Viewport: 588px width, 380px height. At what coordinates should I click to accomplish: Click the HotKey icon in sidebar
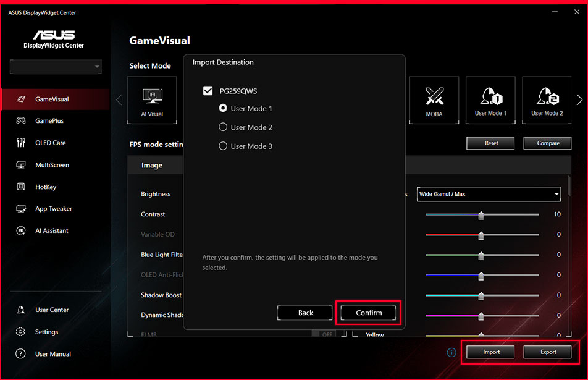coord(21,187)
